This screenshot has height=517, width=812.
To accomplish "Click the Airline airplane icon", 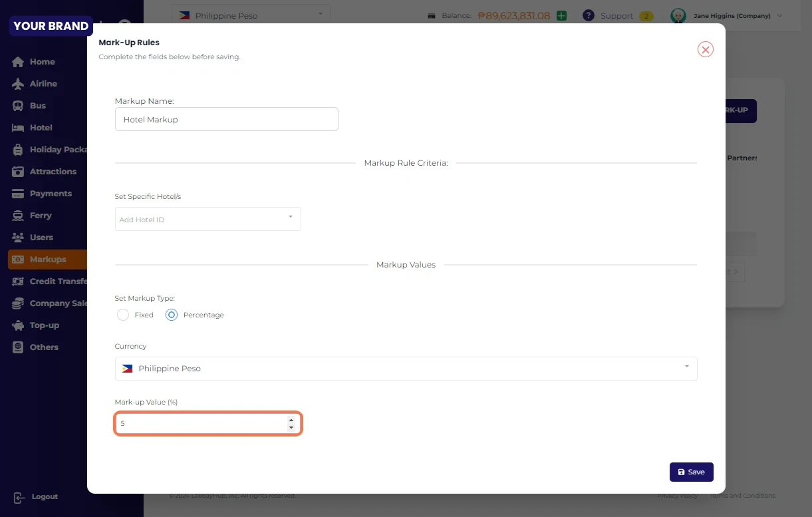I will tap(18, 84).
